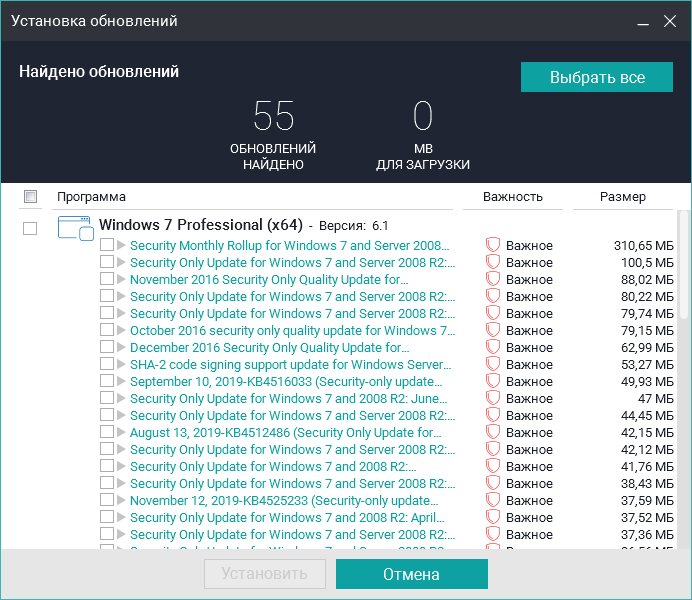Click shield icon in the 37,36 МБ row
692x600 pixels.
click(493, 534)
